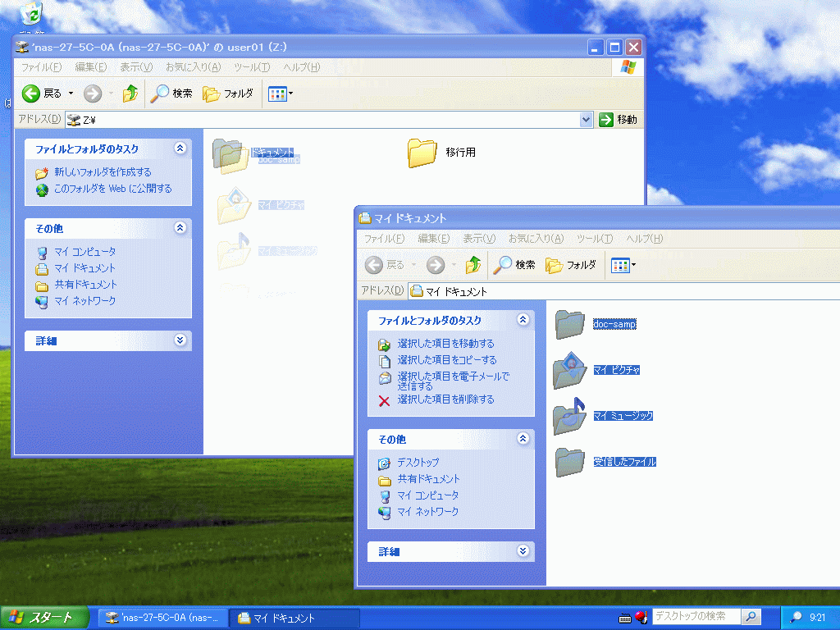Click the green 移動 go button
840x630 pixels.
pos(618,120)
